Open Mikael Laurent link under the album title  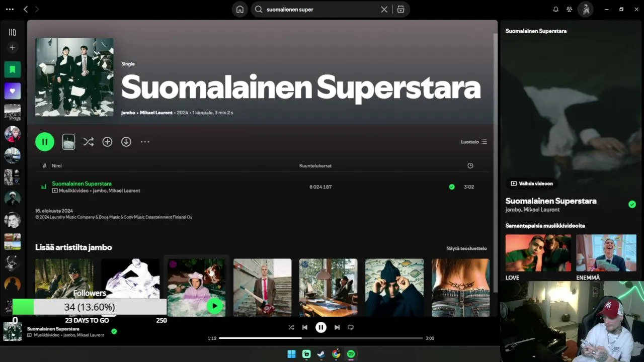(156, 113)
